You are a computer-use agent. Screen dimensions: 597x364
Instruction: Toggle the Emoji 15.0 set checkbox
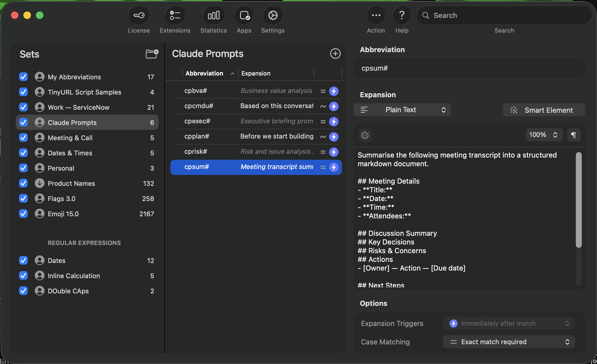tap(23, 214)
